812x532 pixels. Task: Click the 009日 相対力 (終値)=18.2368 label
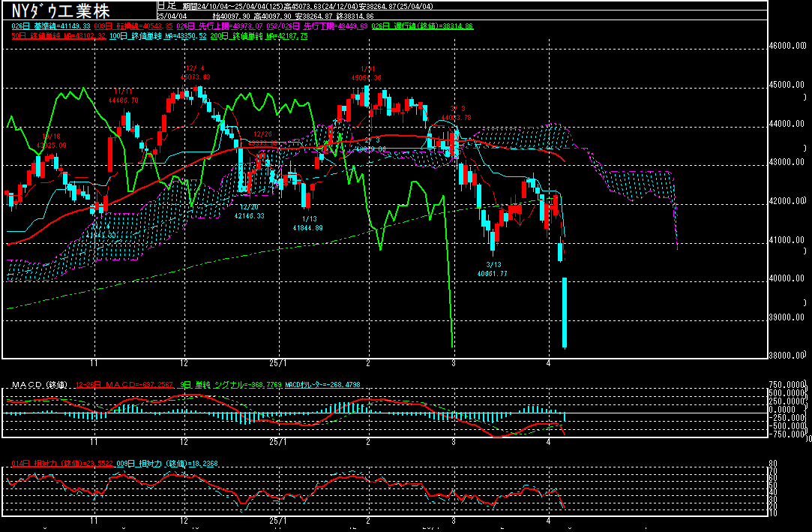coord(167,464)
